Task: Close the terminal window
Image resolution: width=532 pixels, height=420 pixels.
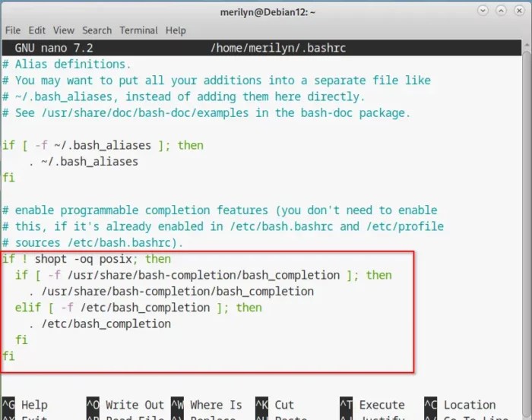Action: 519,11
